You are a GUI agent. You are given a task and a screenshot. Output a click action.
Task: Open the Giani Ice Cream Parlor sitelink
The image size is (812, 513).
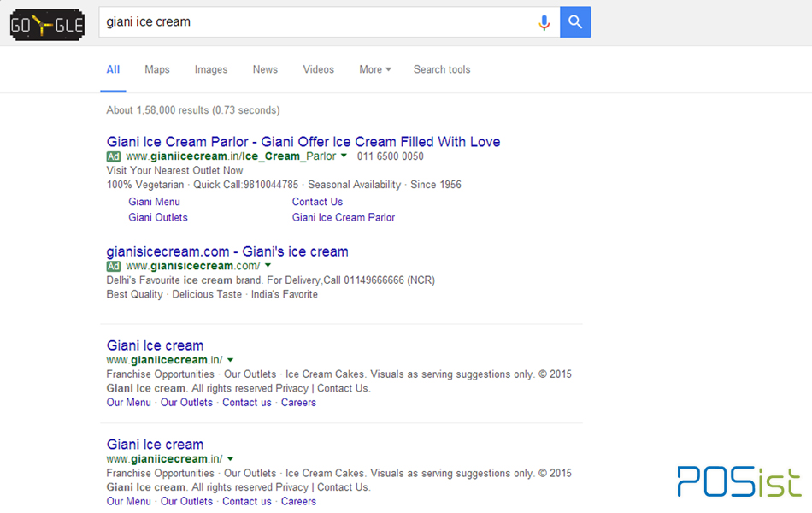point(344,217)
